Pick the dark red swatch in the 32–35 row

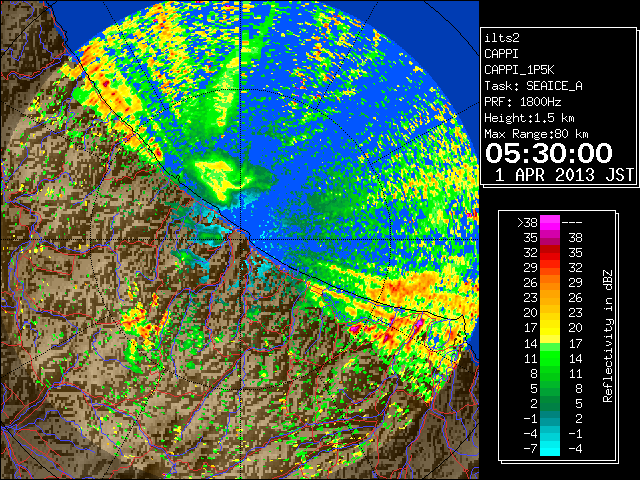pyautogui.click(x=550, y=253)
